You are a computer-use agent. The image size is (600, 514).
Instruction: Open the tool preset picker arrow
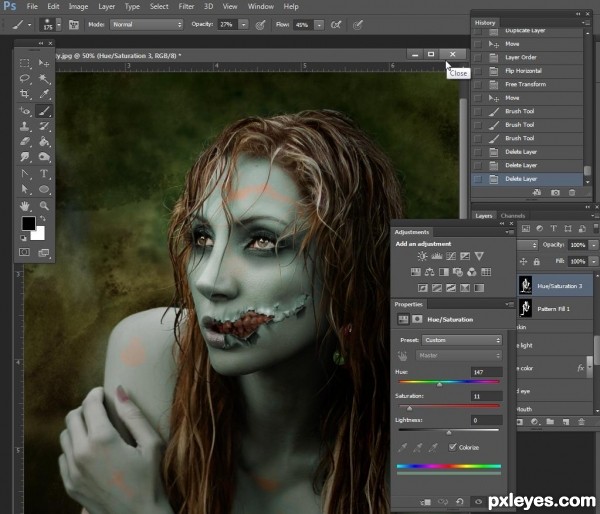(29, 25)
